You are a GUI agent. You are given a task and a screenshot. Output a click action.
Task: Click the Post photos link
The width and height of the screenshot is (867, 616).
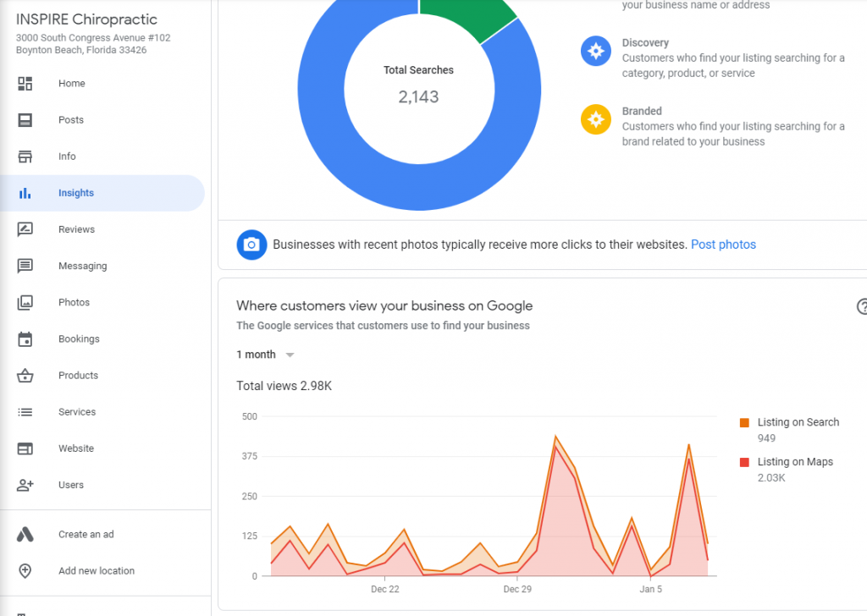click(723, 245)
